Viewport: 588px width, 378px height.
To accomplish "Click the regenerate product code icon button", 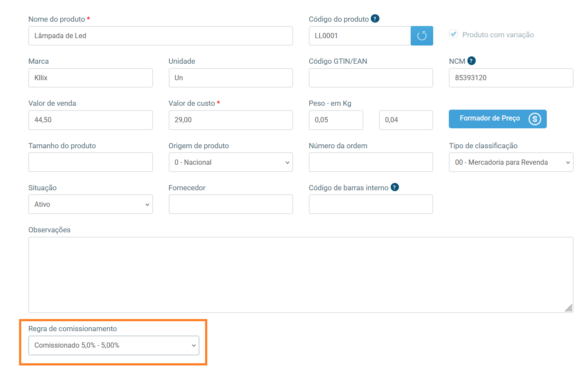I will point(421,36).
